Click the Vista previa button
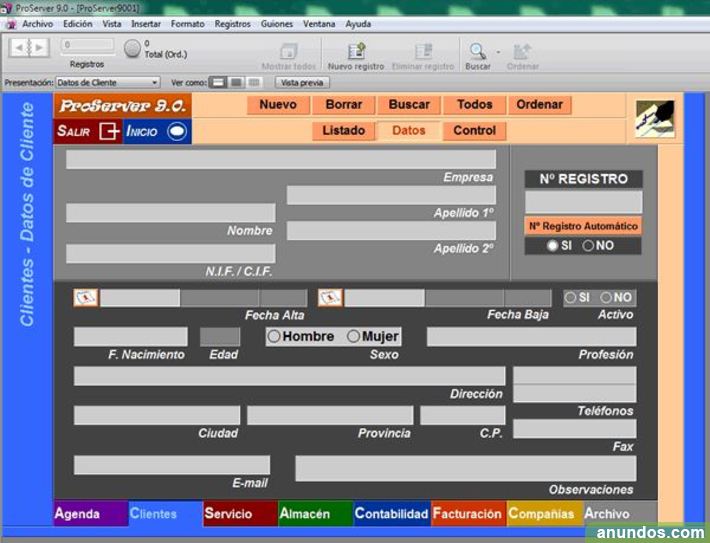 pos(302,82)
